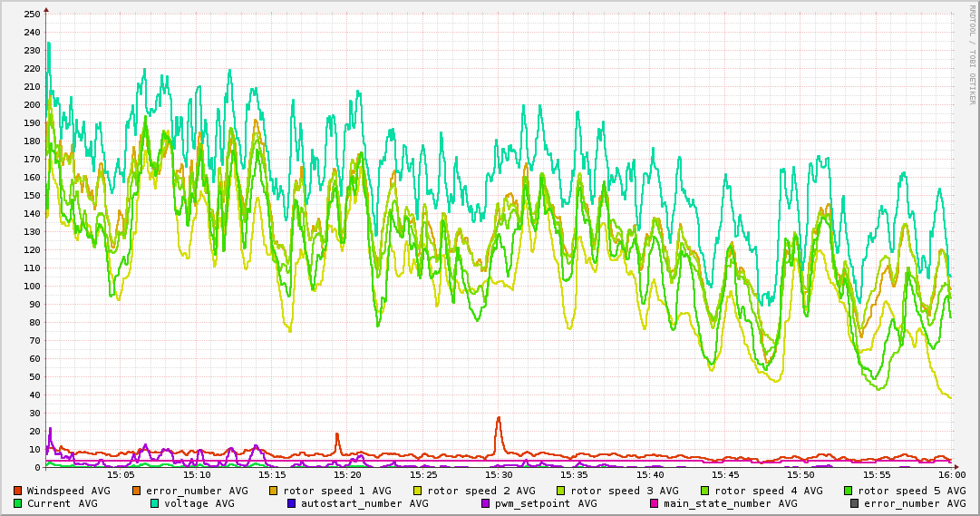Select the 'rotor speed 3 AVG' legend label

point(625,491)
